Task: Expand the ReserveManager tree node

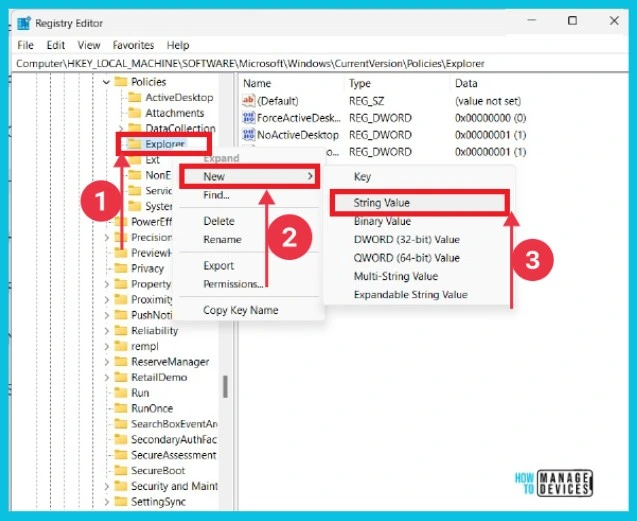Action: tap(106, 362)
